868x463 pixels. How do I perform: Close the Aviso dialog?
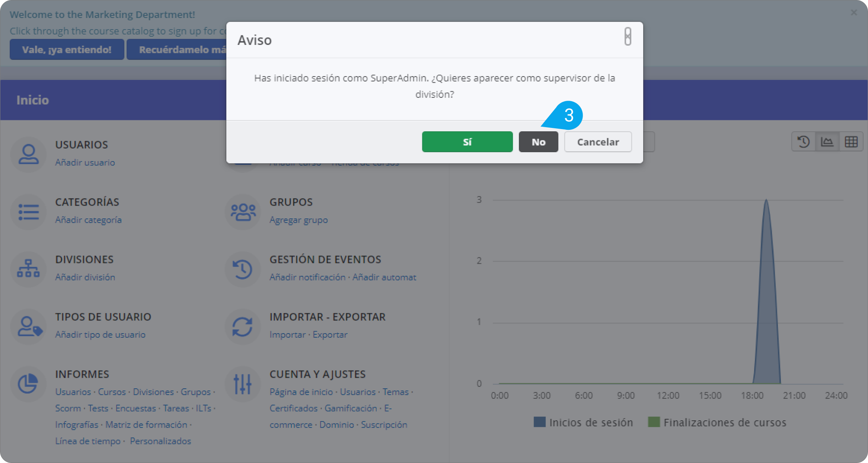(628, 37)
